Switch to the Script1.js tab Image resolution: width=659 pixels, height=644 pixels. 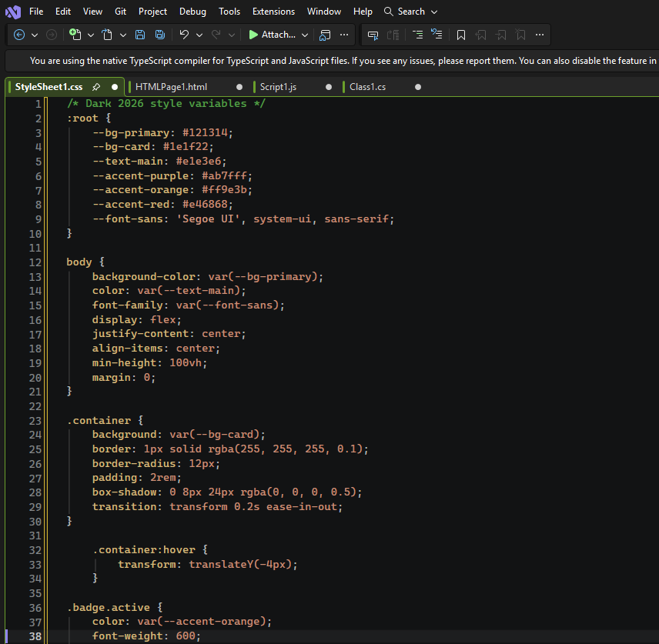pyautogui.click(x=278, y=87)
